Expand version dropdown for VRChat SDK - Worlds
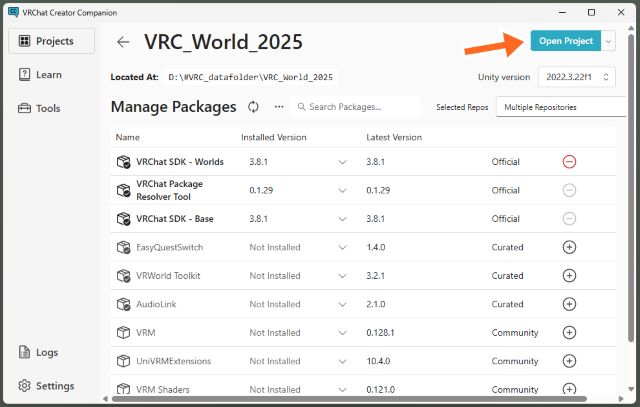Viewport: 640px width, 407px height. pyautogui.click(x=342, y=162)
